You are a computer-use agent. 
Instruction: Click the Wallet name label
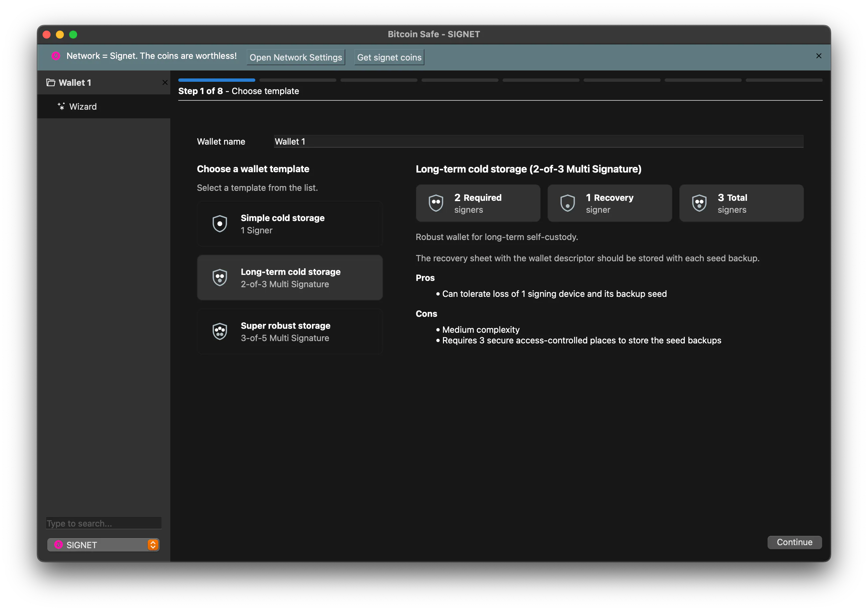click(x=221, y=141)
